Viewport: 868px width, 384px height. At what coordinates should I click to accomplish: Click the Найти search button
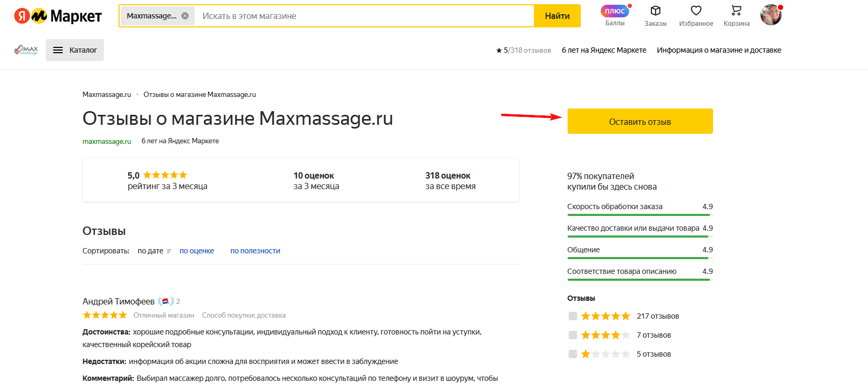pos(557,16)
